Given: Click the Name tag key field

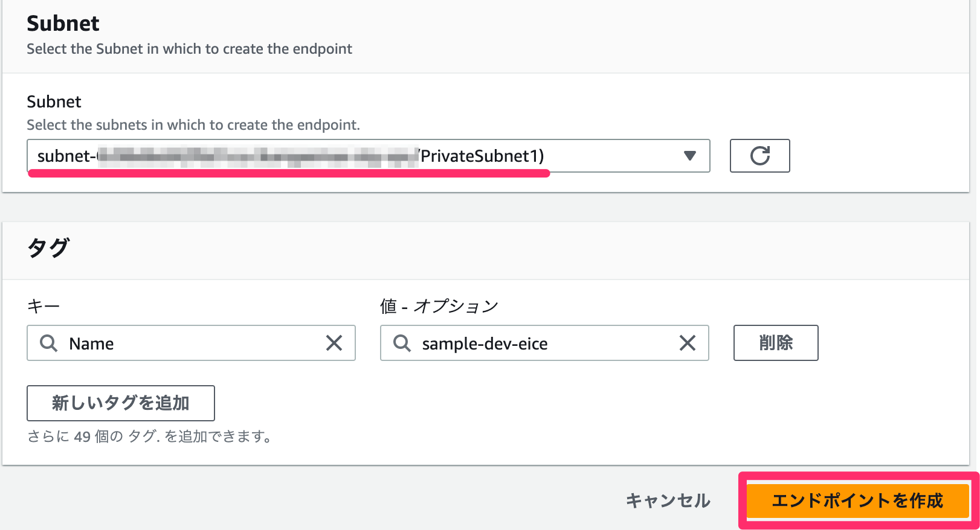Looking at the screenshot, I should pyautogui.click(x=191, y=343).
